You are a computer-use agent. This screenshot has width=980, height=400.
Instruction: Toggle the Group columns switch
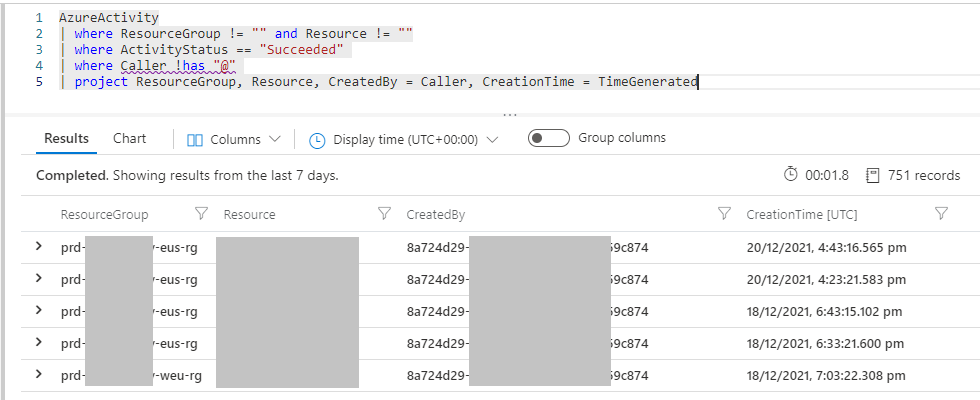pos(548,138)
